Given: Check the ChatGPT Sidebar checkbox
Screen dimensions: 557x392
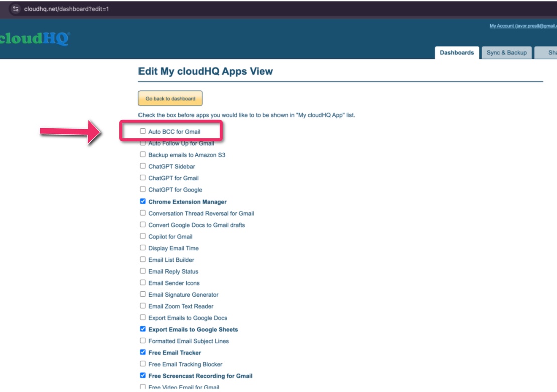Looking at the screenshot, I should tap(143, 166).
